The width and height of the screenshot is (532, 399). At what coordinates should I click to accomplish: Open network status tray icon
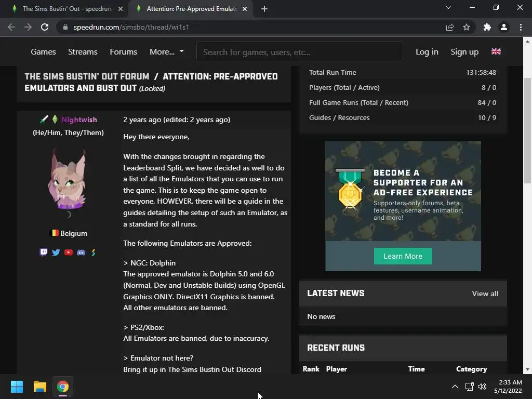469,387
